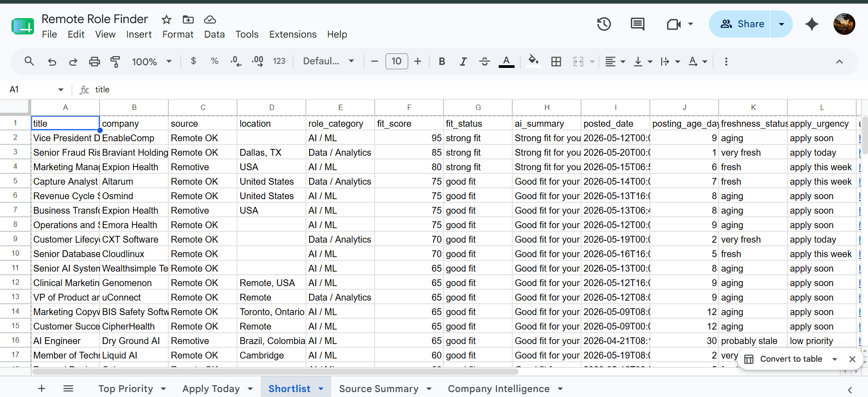
Task: Click the search menus magnifier icon
Action: (29, 61)
